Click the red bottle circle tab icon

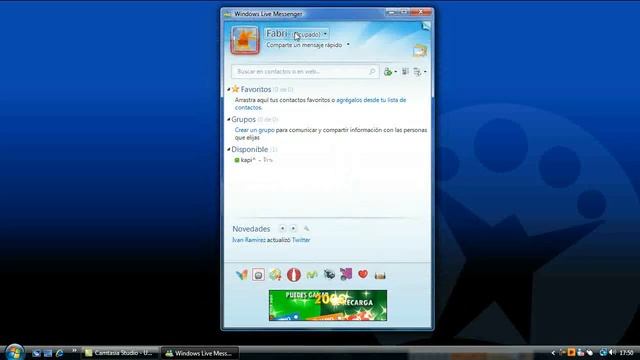click(x=293, y=275)
